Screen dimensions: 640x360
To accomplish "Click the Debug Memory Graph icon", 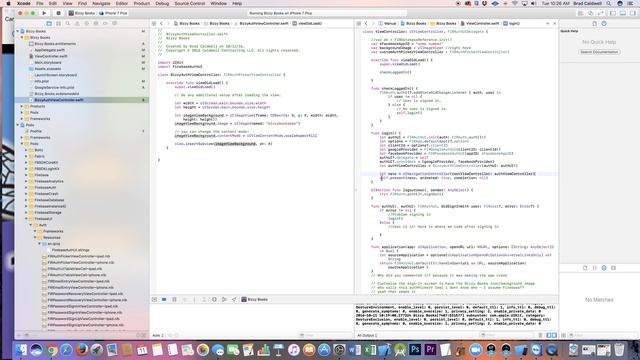I will click(x=224, y=299).
